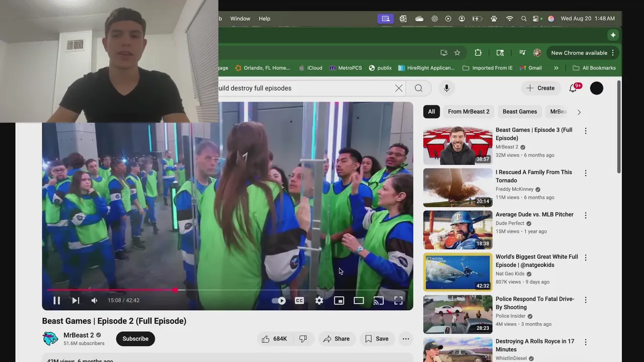Show hidden bookmarks with double chevron
The height and width of the screenshot is (362, 644).
pyautogui.click(x=556, y=68)
